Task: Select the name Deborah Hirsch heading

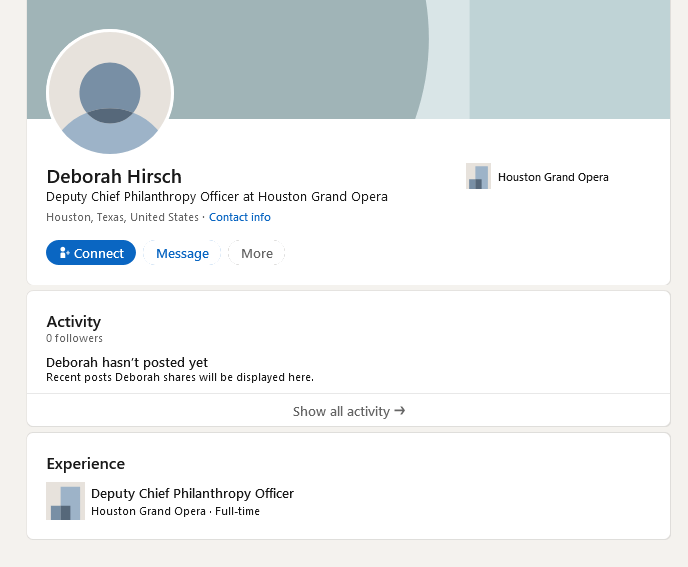Action: tap(114, 176)
